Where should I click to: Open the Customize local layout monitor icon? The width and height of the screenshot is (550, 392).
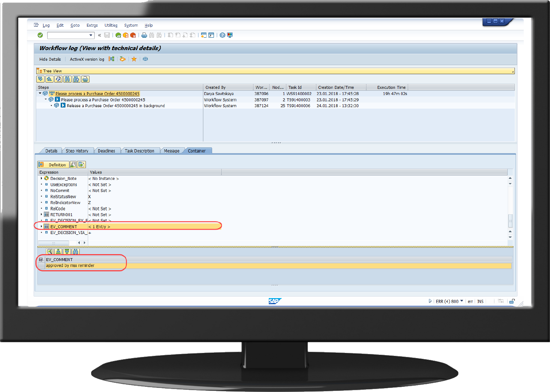230,35
